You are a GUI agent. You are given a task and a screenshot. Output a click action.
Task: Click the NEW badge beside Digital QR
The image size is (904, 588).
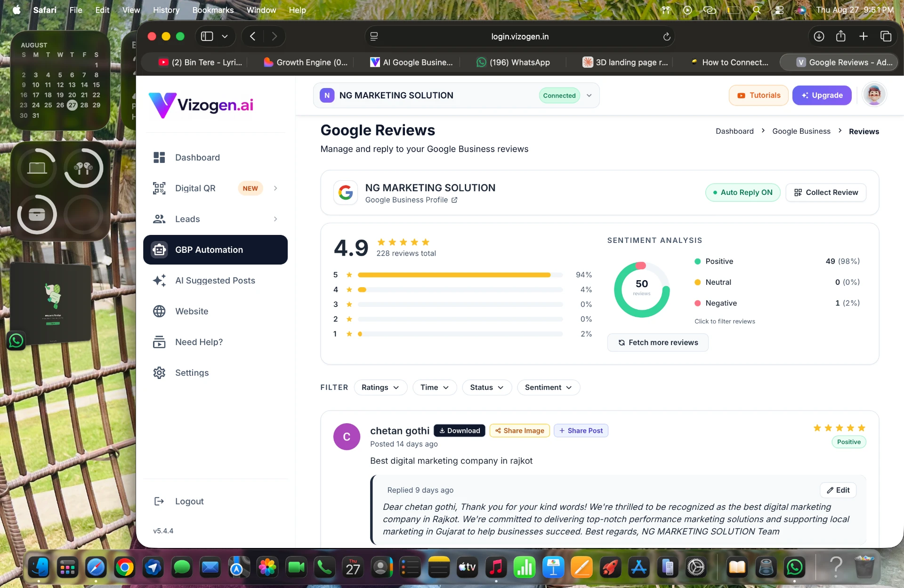click(x=250, y=188)
